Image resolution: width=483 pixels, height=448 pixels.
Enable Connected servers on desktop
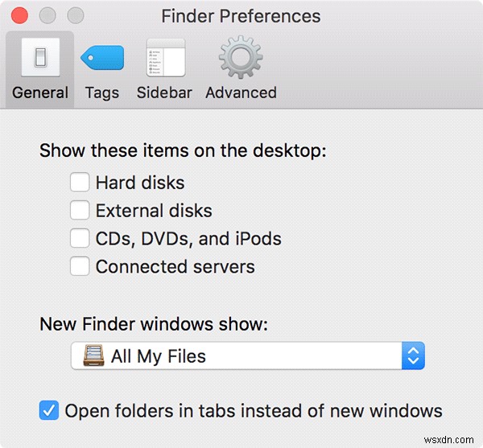80,266
